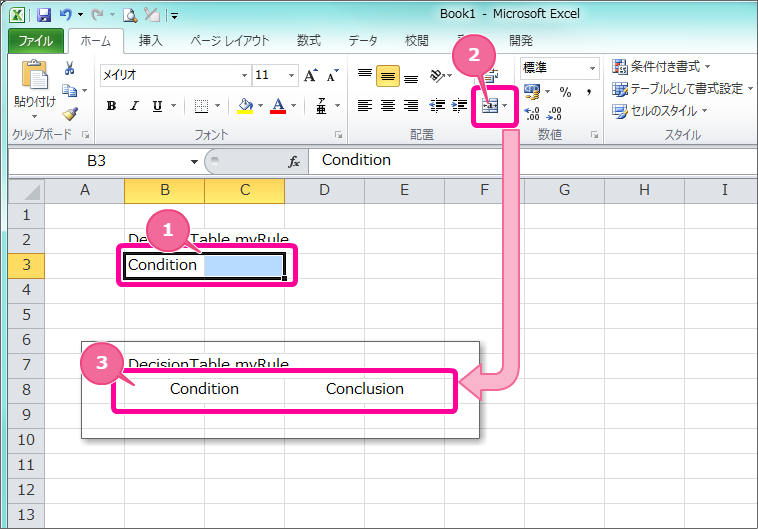
Task: Increase decimal places icon
Action: click(x=532, y=114)
